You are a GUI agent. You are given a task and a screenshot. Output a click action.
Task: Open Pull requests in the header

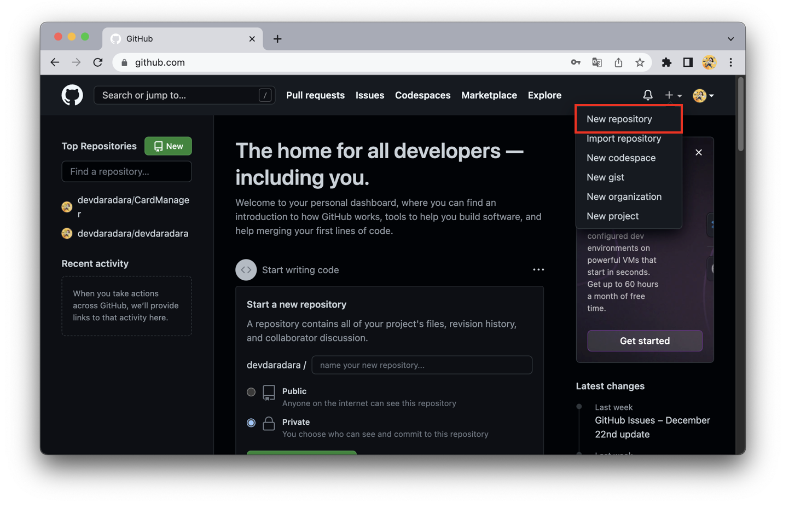coord(315,95)
